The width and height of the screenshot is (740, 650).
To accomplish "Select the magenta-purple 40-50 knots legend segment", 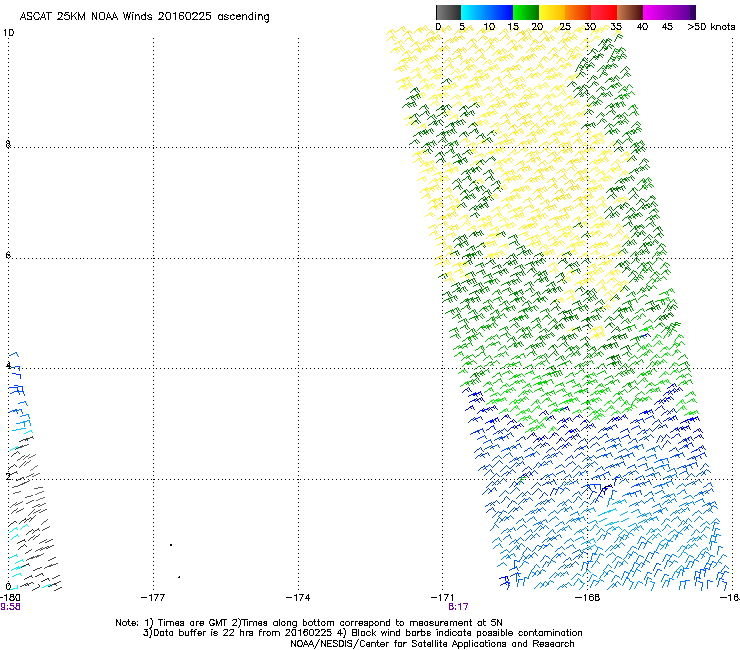I will [669, 12].
